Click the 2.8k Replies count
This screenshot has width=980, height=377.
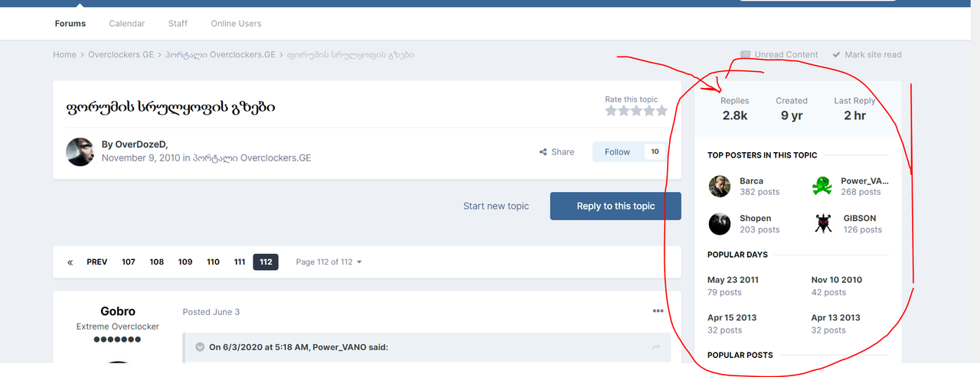point(735,115)
